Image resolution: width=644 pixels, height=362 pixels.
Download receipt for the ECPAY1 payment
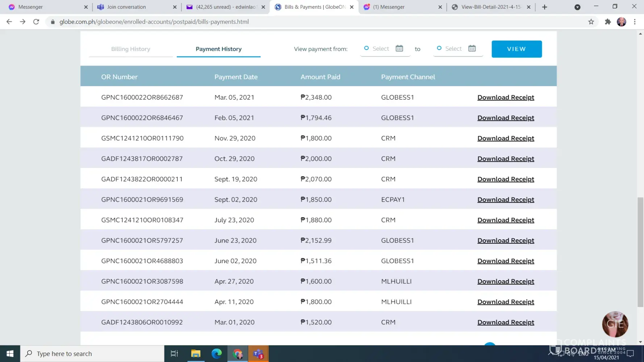[x=506, y=199]
